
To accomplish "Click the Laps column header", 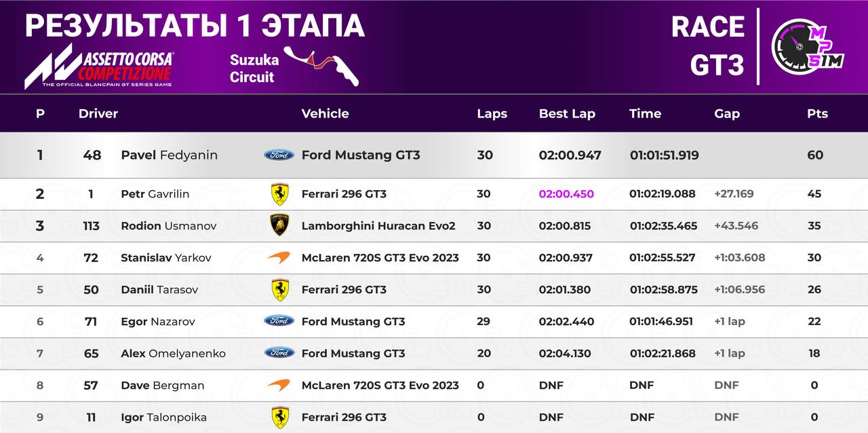I will coord(492,113).
